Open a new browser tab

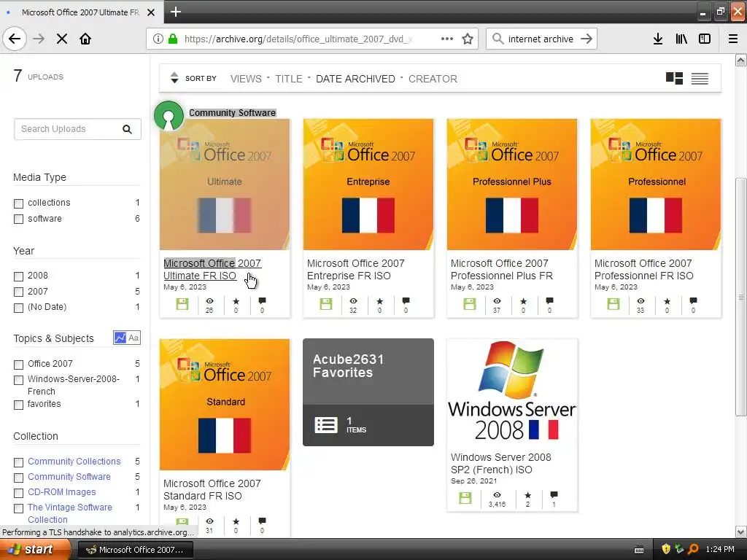click(175, 12)
